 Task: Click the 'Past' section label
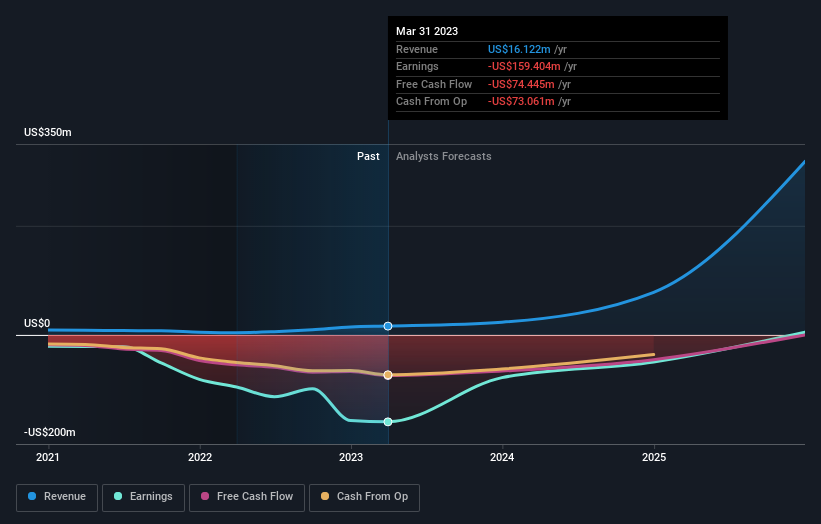tap(368, 156)
